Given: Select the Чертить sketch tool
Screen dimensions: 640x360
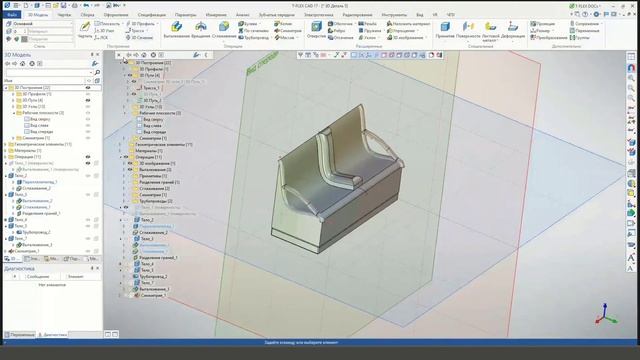Looking at the screenshot, I should pyautogui.click(x=85, y=30).
